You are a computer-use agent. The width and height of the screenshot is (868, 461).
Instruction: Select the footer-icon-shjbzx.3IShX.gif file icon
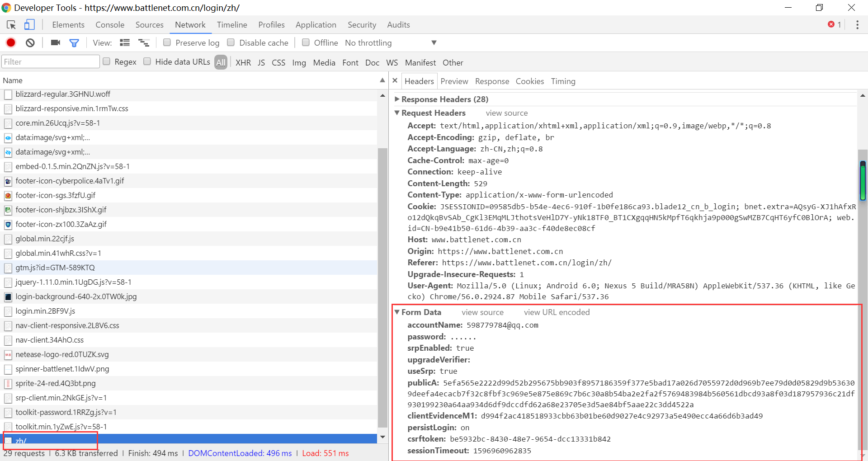8,210
